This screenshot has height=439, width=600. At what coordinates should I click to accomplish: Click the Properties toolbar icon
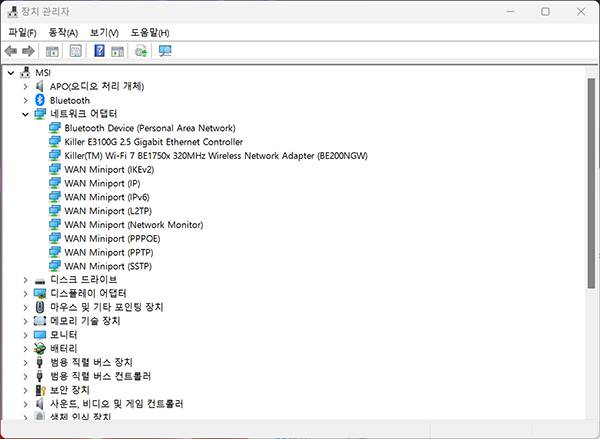(75, 51)
